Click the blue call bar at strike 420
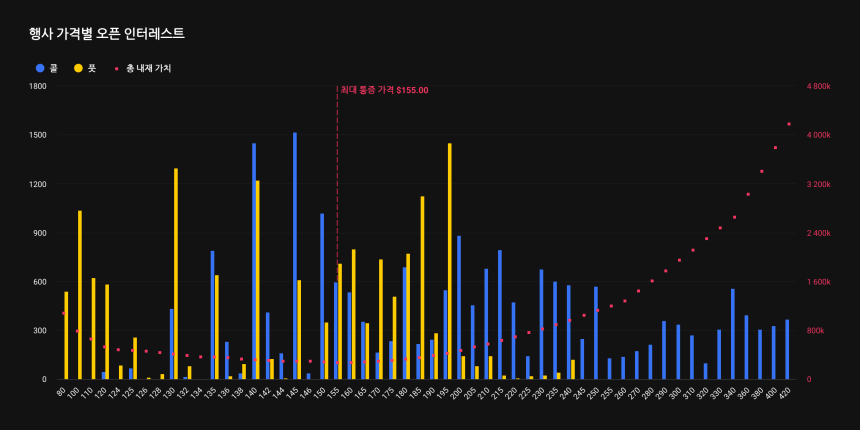Image resolution: width=860 pixels, height=430 pixels. (787, 350)
